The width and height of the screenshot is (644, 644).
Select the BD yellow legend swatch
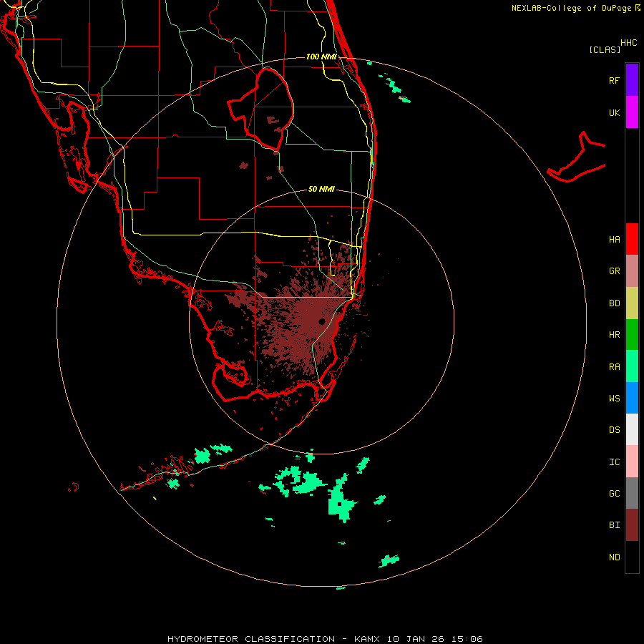(x=632, y=303)
